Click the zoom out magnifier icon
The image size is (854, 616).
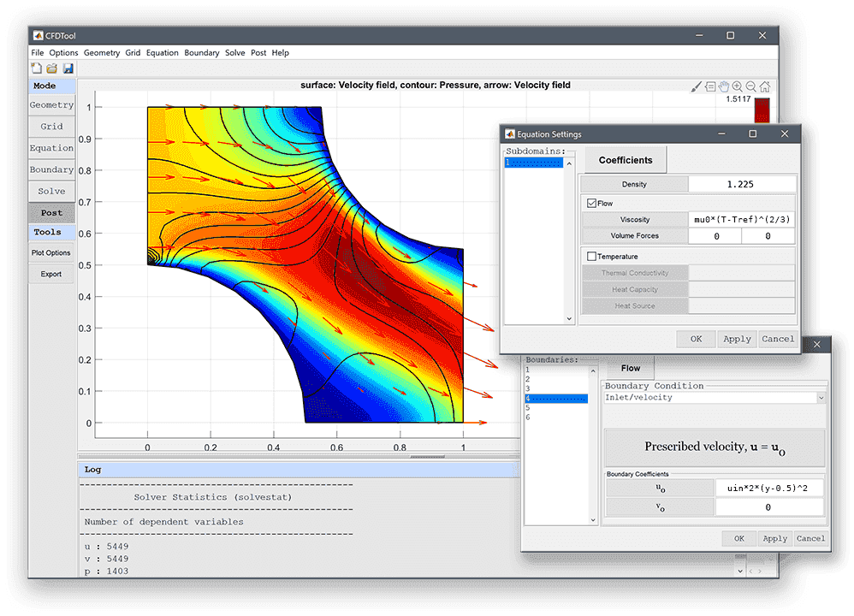point(750,86)
